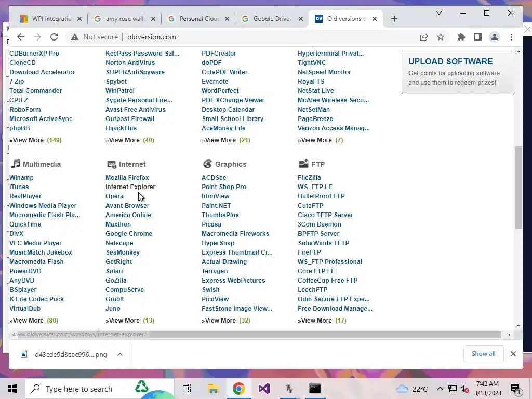
Task: Toggle the Chrome side panel icon
Action: tap(478, 37)
